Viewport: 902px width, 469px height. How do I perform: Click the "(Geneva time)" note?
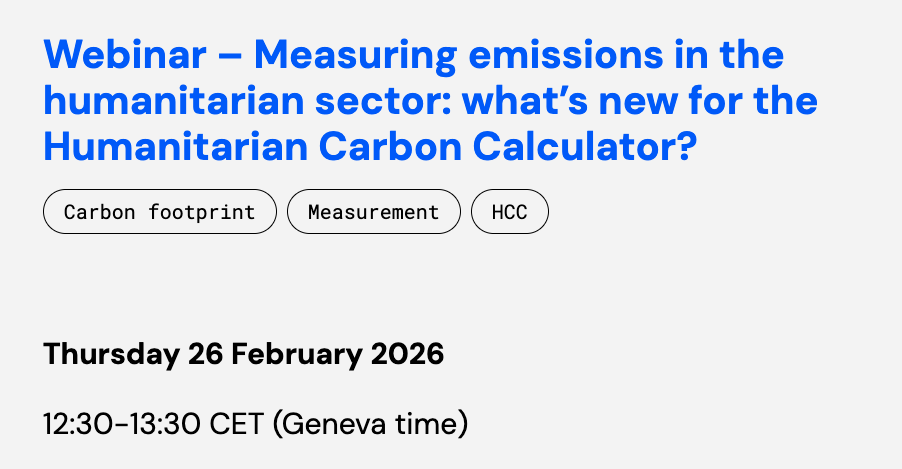coord(371,424)
